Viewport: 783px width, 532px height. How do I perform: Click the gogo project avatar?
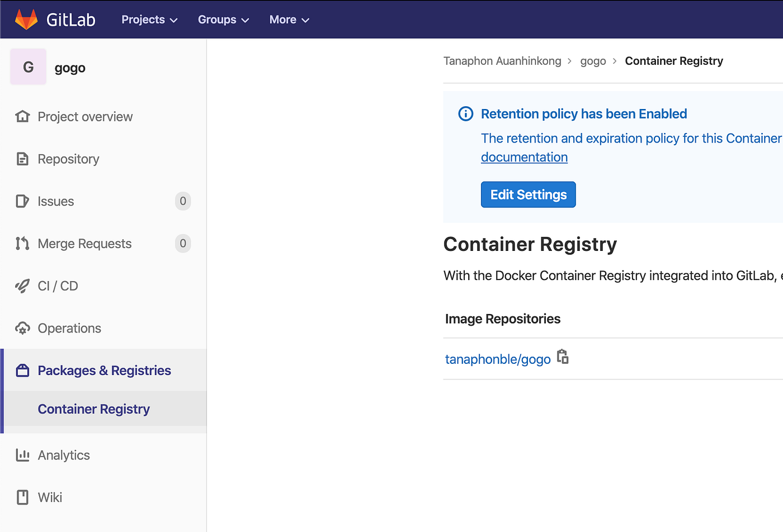27,66
